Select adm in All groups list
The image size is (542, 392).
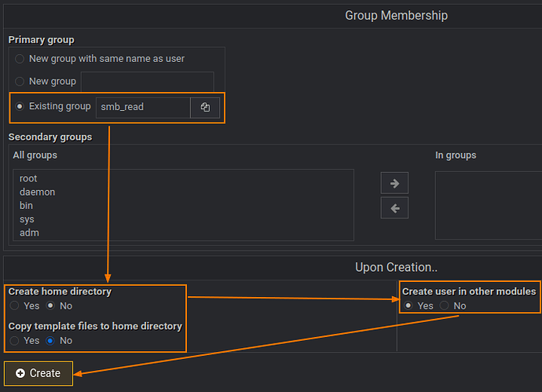tap(29, 233)
